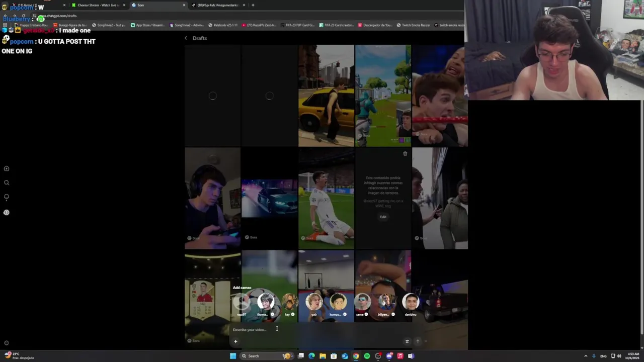This screenshot has width=644, height=362.
Task: Click the taskbar Search box
Action: tap(267, 356)
